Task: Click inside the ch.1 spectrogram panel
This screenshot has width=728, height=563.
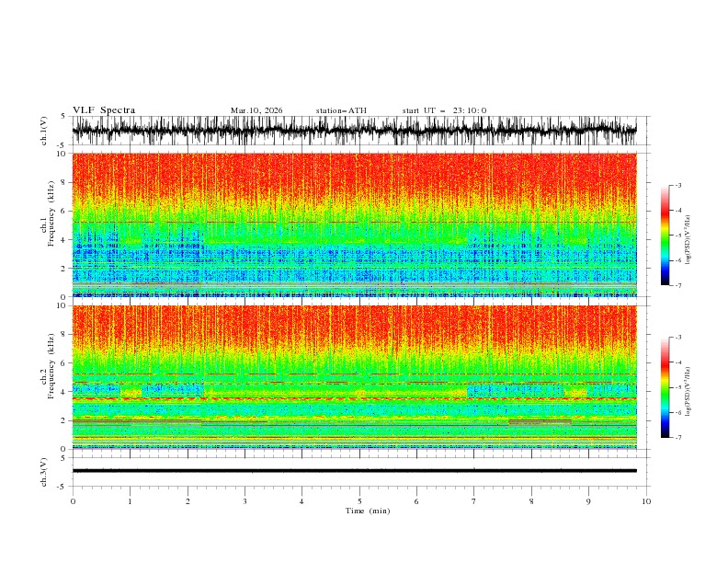Action: pos(354,224)
